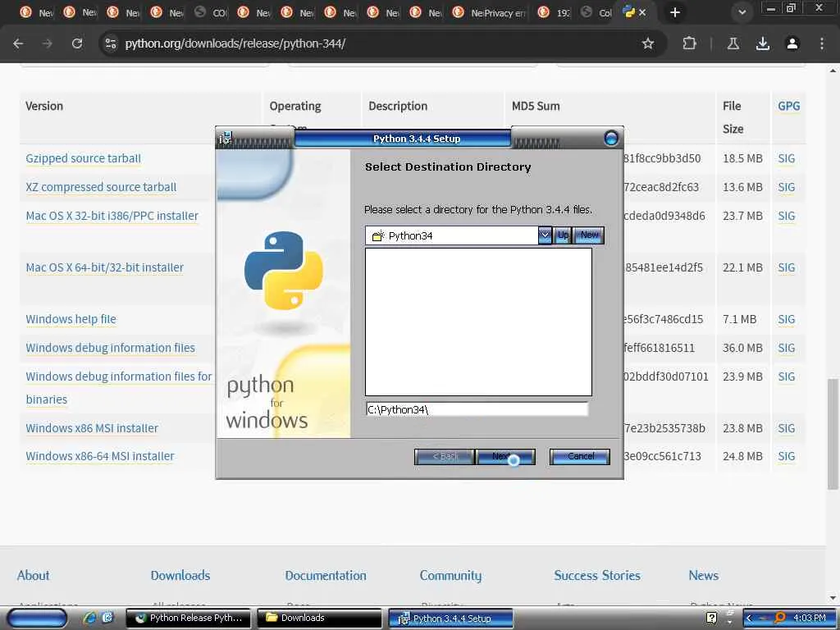Open a new browser tab with plus

675,12
